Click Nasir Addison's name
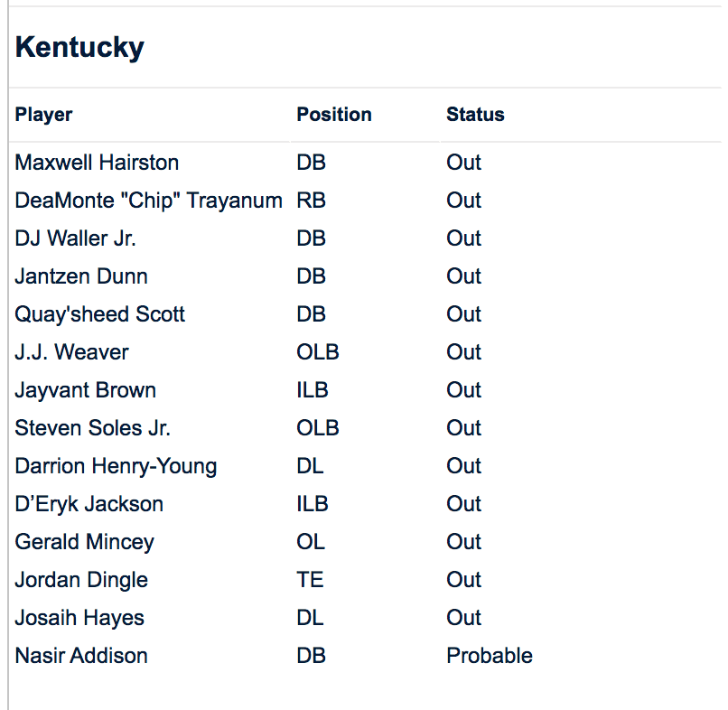 click(81, 656)
